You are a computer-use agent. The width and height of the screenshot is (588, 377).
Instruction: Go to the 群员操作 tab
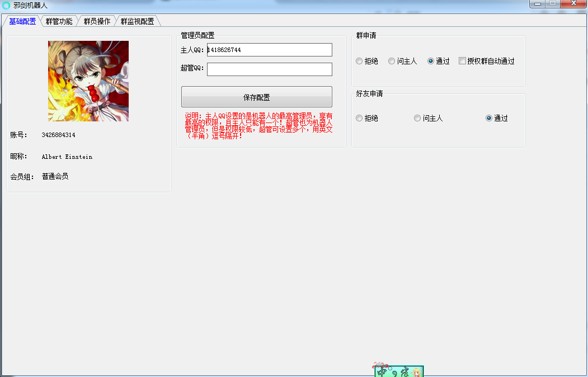pos(97,21)
